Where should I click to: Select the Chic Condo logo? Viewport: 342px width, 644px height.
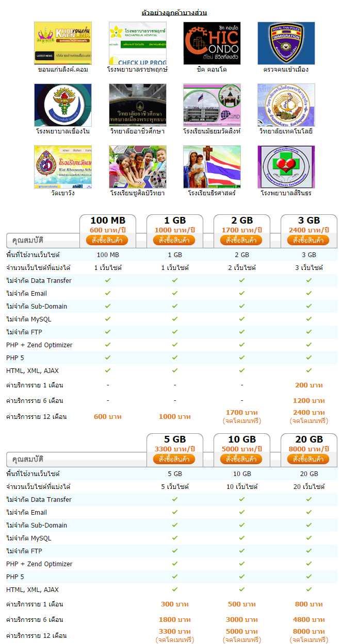click(x=212, y=43)
